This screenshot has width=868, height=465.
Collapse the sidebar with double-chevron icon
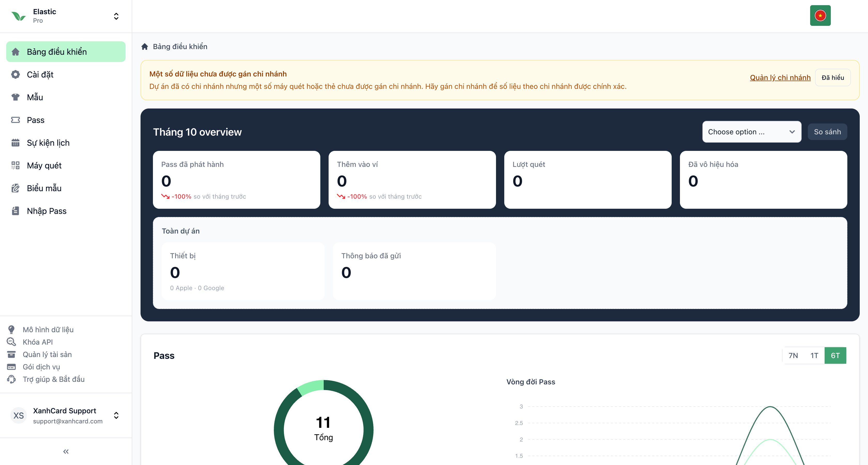[x=66, y=451]
